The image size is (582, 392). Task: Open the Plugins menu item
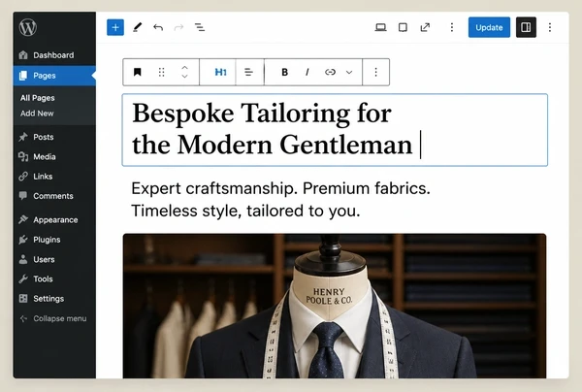pos(54,240)
